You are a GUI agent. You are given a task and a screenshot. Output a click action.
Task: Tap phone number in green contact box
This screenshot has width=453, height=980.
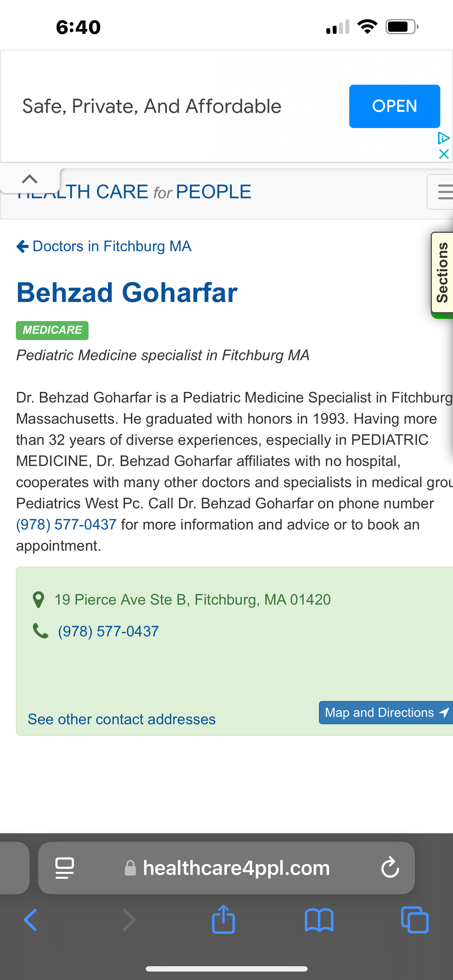(x=108, y=631)
